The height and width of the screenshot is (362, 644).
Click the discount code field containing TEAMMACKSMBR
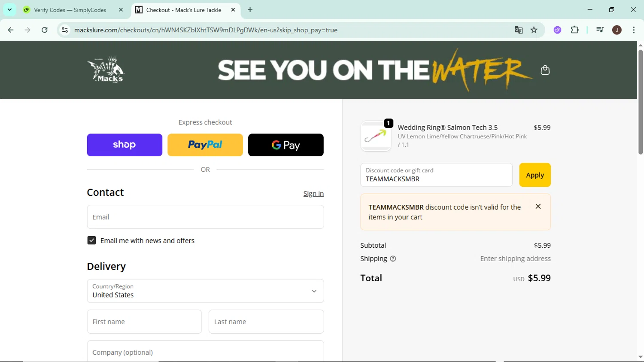[x=436, y=175]
